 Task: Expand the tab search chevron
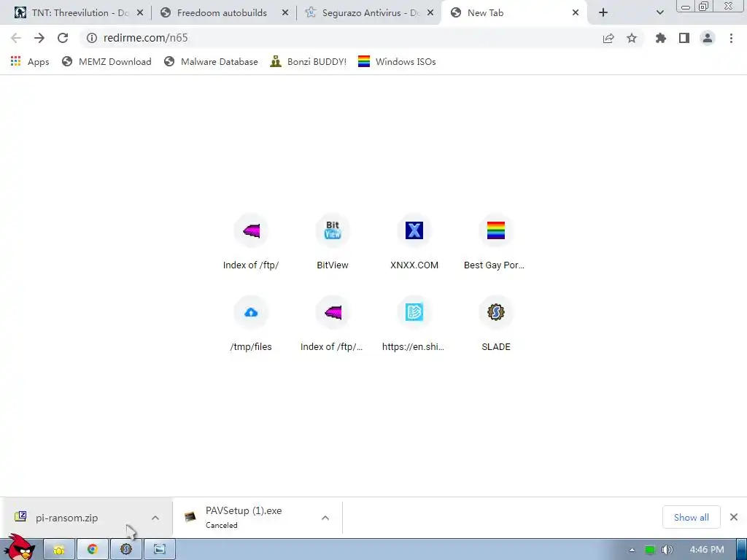(659, 13)
